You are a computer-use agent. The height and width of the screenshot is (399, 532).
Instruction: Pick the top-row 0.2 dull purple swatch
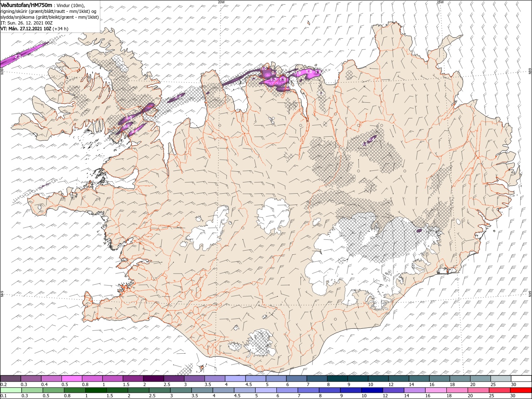(10, 379)
